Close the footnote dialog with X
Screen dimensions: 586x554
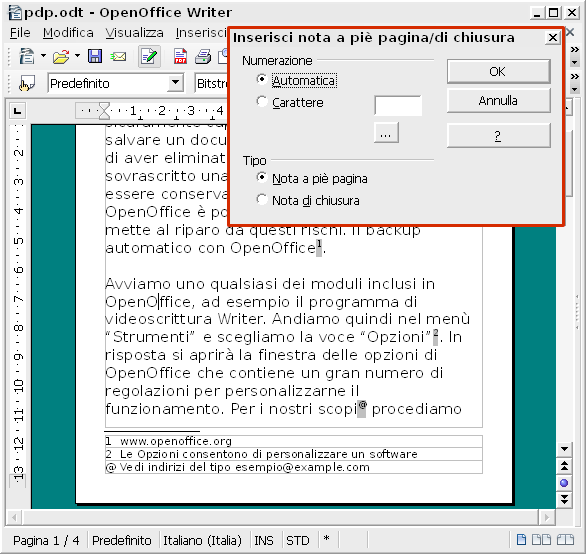pos(553,38)
